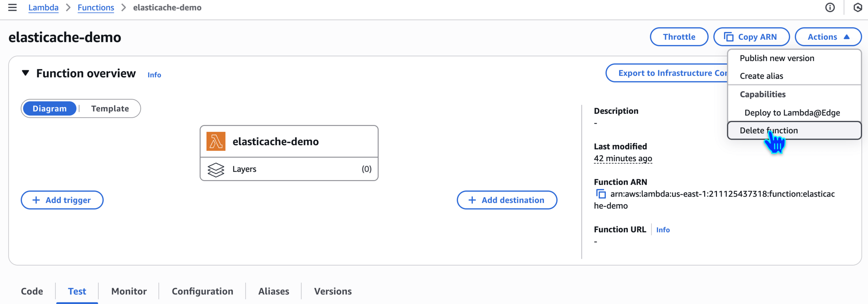Switch to the Monitor tab

pyautogui.click(x=129, y=291)
